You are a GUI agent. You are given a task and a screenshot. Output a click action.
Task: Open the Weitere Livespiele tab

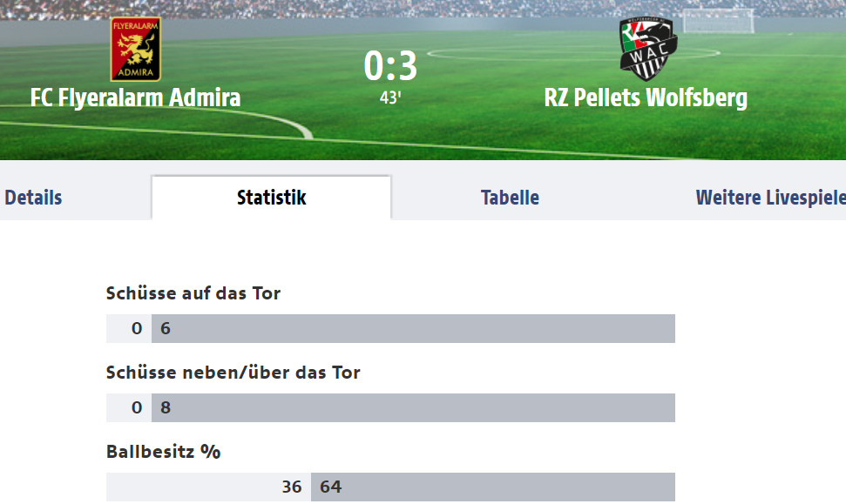(x=770, y=198)
